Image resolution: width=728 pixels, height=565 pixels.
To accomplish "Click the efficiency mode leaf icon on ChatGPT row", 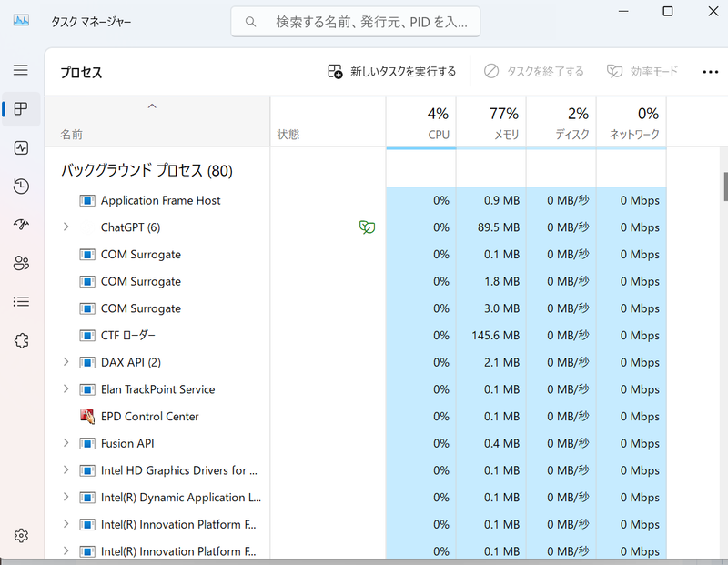I will tap(367, 227).
